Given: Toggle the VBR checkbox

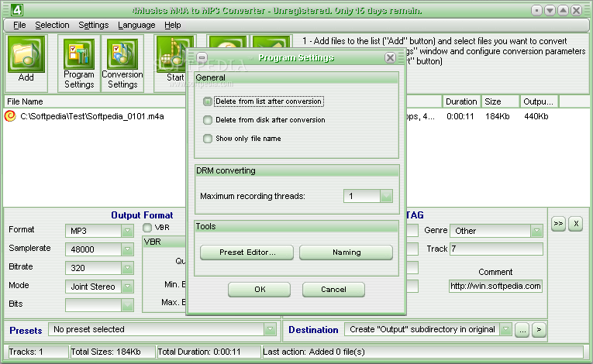Looking at the screenshot, I should pos(147,228).
